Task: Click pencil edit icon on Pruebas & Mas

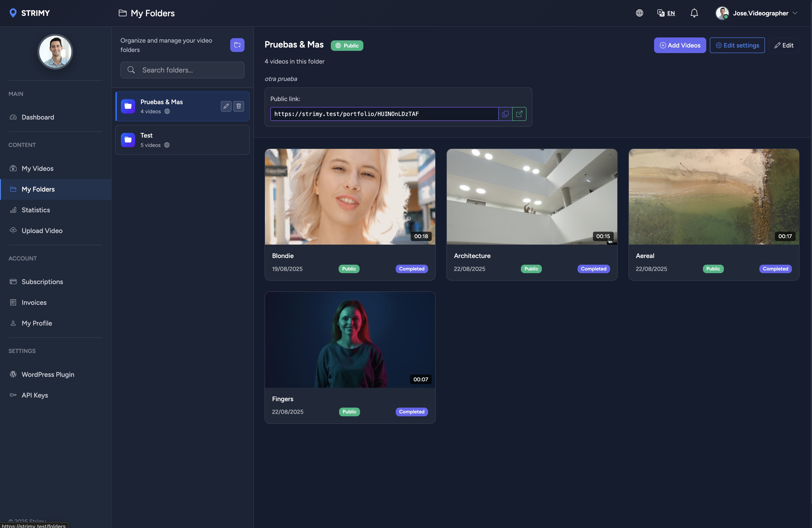Action: click(226, 106)
